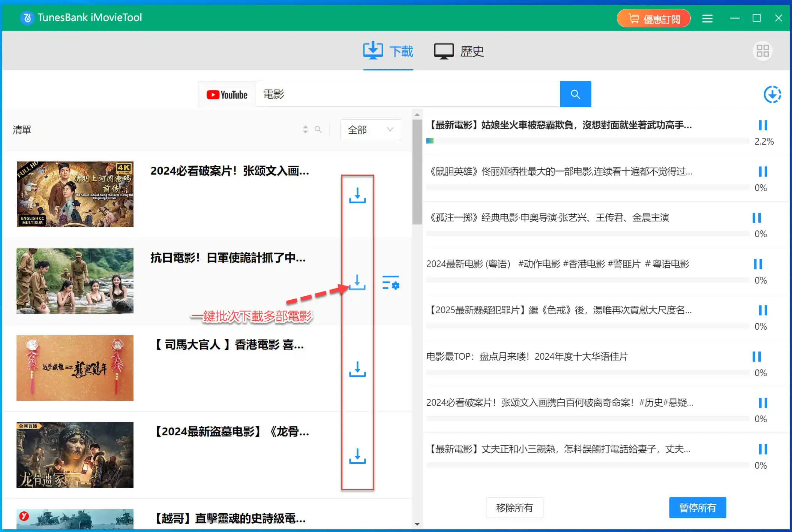Maximize the TunesBank window
This screenshot has width=792, height=532.
pos(757,18)
